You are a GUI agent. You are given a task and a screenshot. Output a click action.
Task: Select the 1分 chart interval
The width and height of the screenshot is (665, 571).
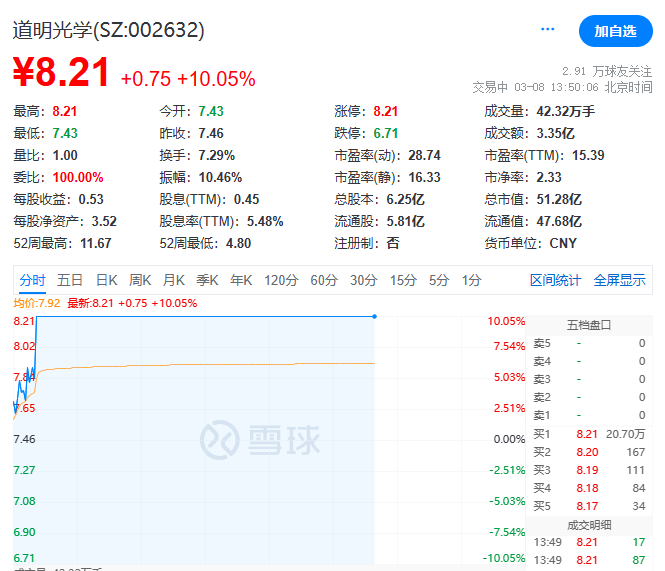coord(471,280)
